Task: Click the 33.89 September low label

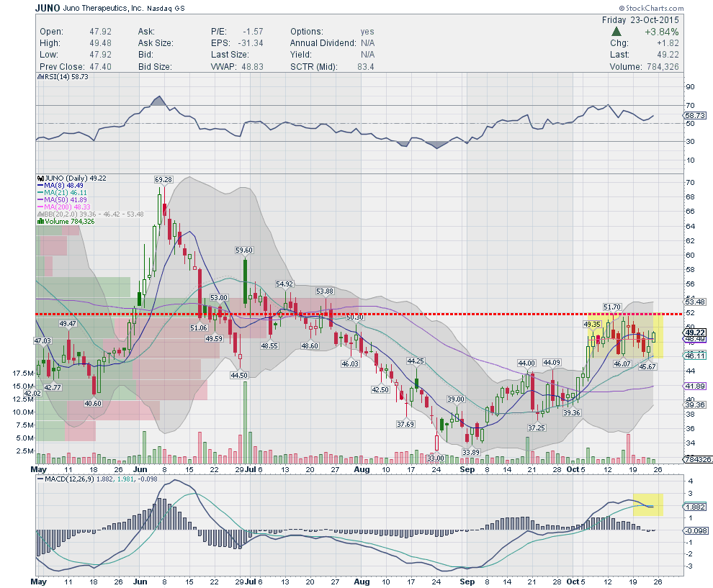Action: tap(470, 452)
